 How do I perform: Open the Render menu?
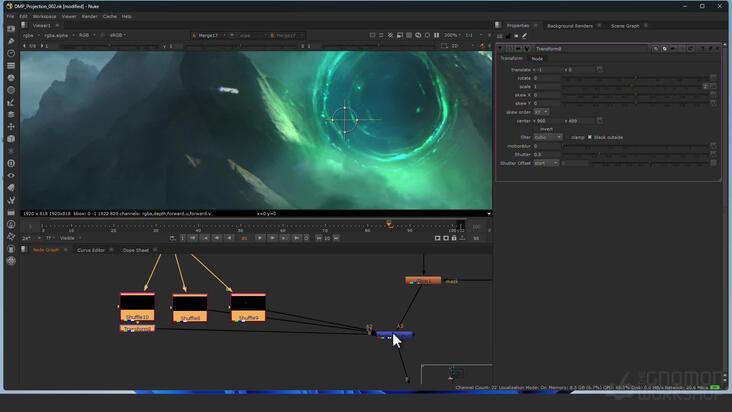[x=89, y=16]
